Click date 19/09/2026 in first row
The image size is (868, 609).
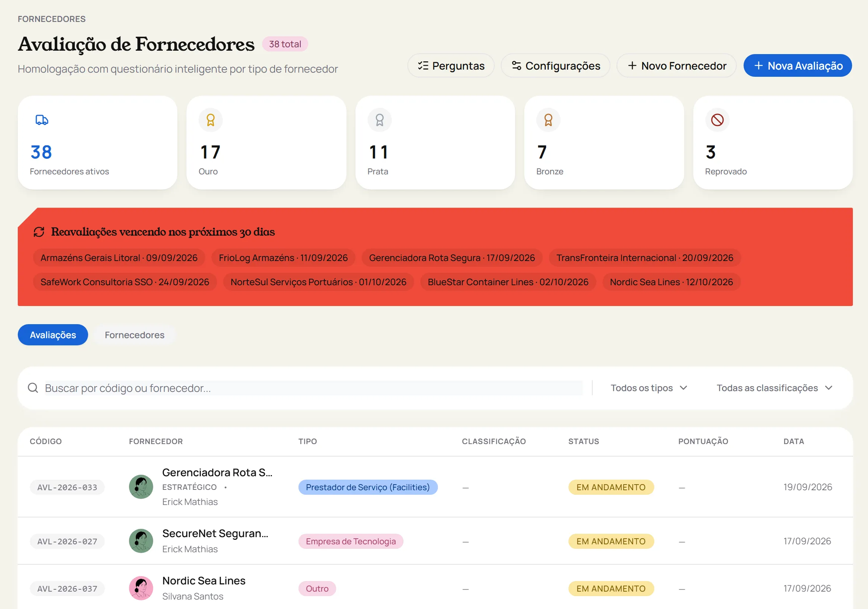(808, 487)
